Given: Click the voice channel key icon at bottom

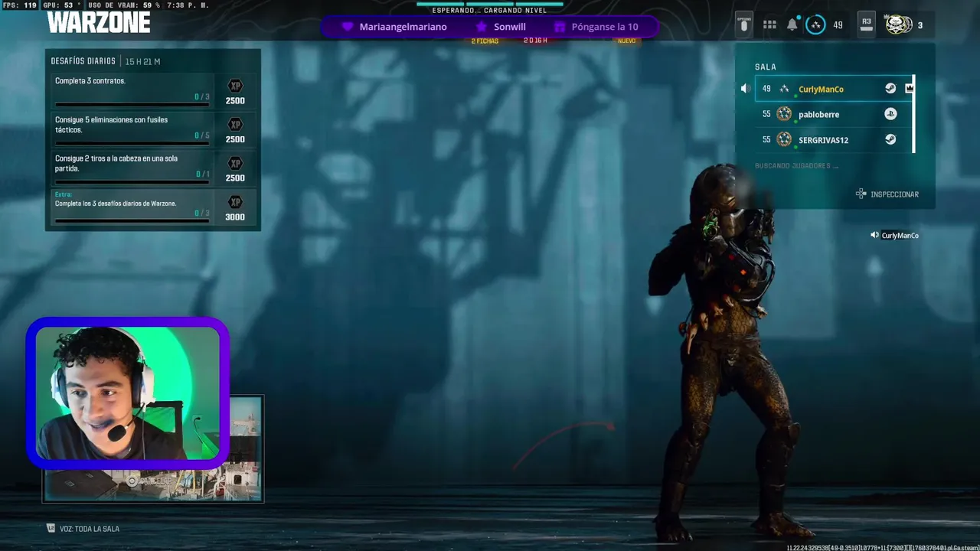Looking at the screenshot, I should pos(51,528).
